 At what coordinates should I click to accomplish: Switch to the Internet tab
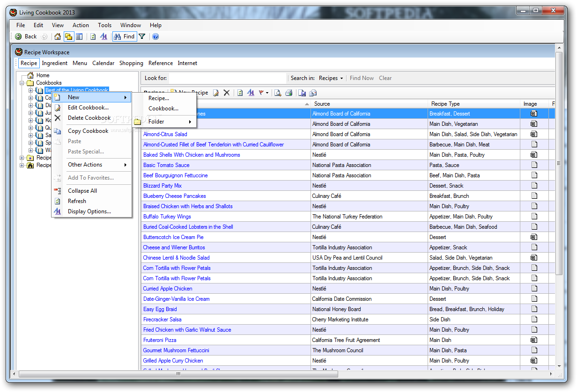[187, 63]
